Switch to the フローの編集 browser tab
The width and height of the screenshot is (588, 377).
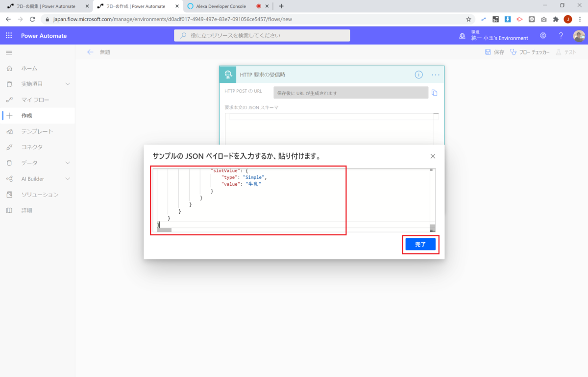(45, 6)
